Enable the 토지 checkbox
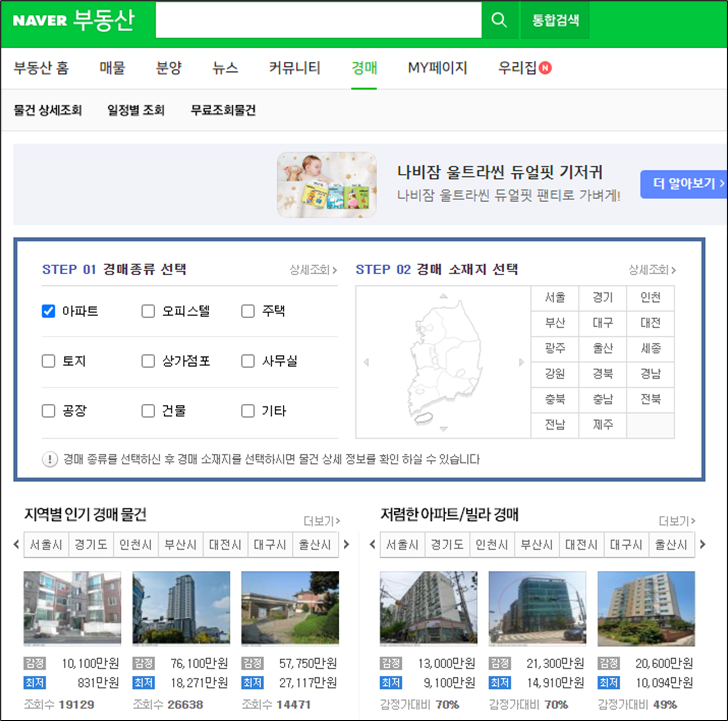The image size is (728, 721). (48, 361)
